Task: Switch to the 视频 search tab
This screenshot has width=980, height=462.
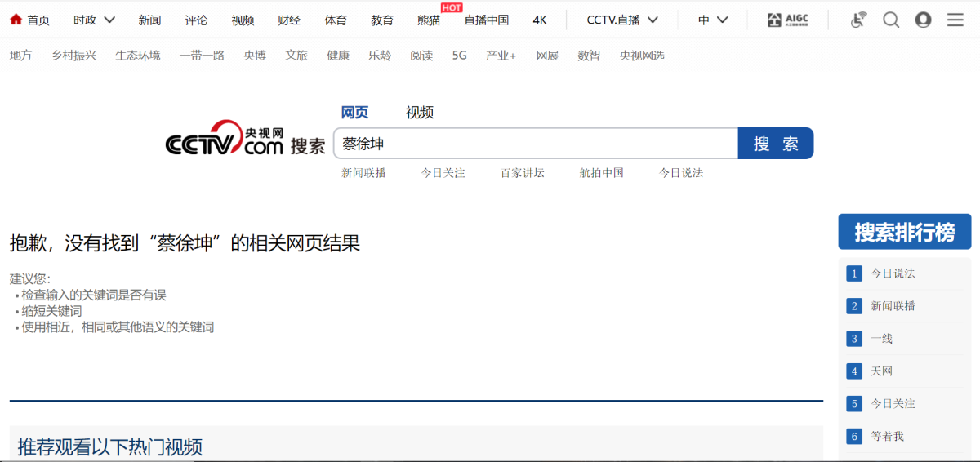Action: pyautogui.click(x=420, y=113)
